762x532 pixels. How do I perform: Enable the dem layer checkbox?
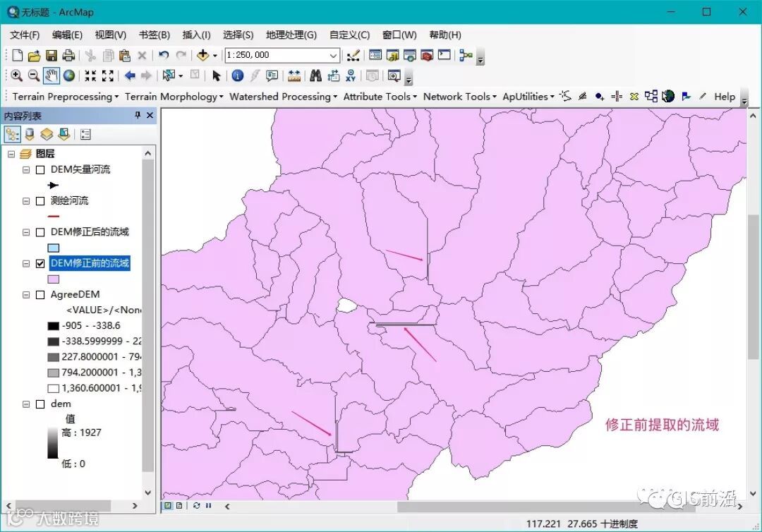pyautogui.click(x=40, y=404)
